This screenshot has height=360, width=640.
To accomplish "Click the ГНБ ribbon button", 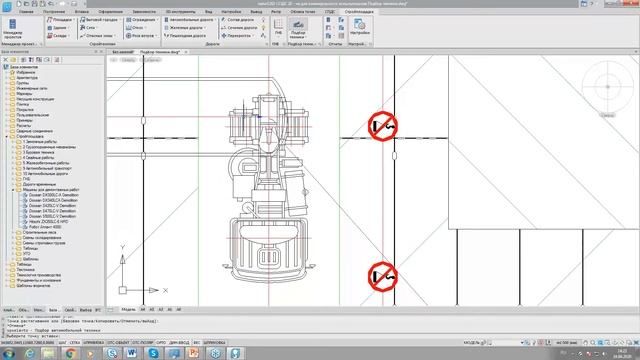I will tap(278, 28).
